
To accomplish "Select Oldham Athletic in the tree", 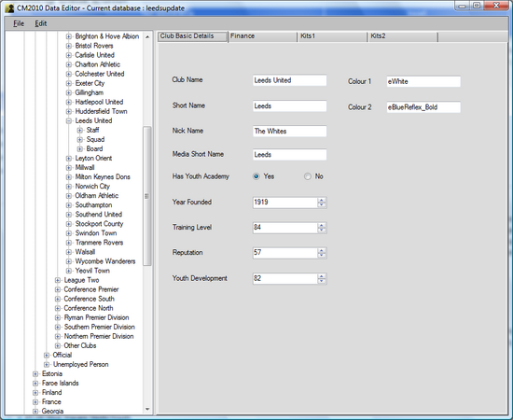I will pos(97,196).
